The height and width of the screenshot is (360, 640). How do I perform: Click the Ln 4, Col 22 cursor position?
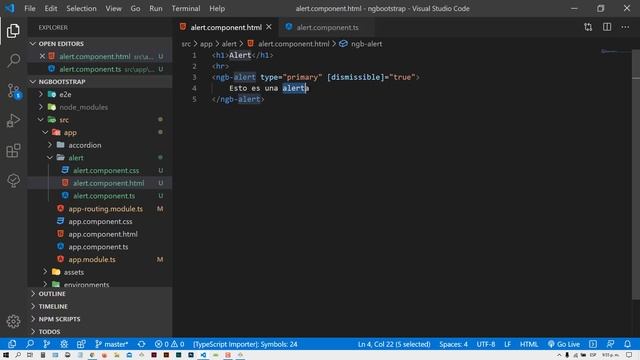[x=394, y=344]
